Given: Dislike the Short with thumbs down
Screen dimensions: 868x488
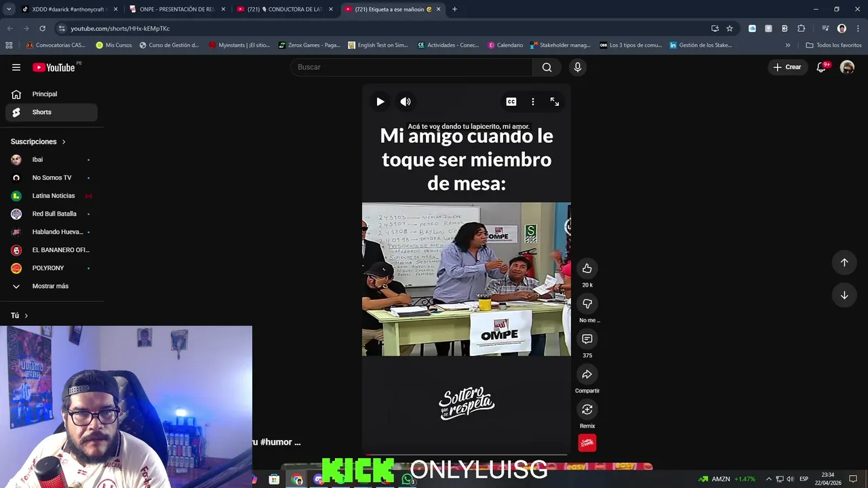Looking at the screenshot, I should tap(587, 304).
